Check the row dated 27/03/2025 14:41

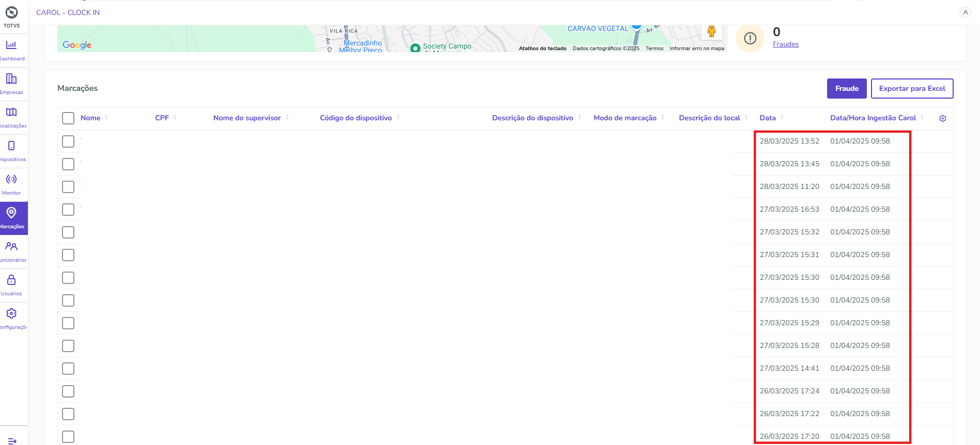68,369
